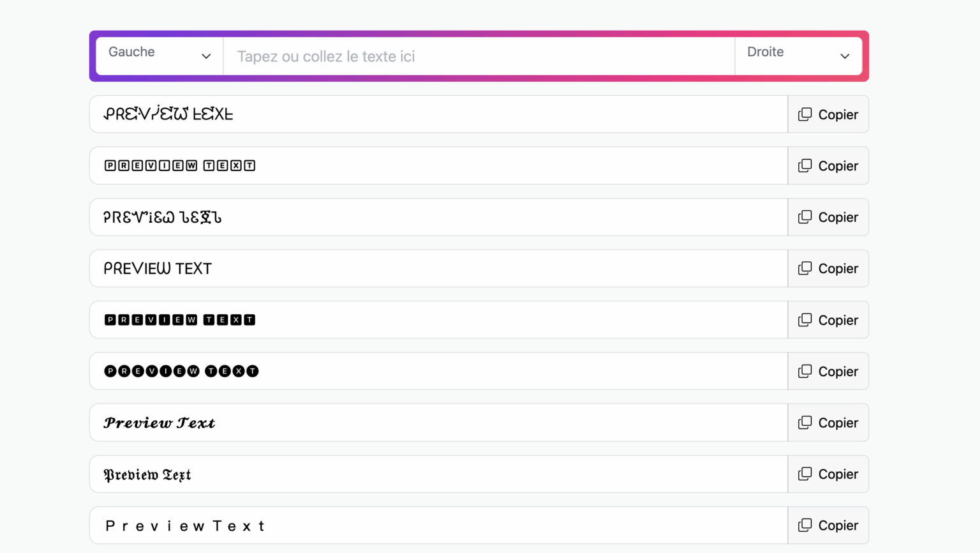Click copy icon for bold script Preview Text
Screen dimensions: 980x553
click(805, 423)
